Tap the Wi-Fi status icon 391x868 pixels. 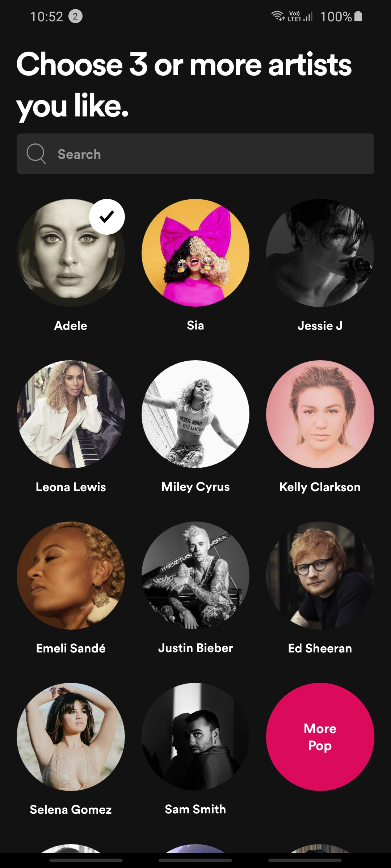point(278,16)
